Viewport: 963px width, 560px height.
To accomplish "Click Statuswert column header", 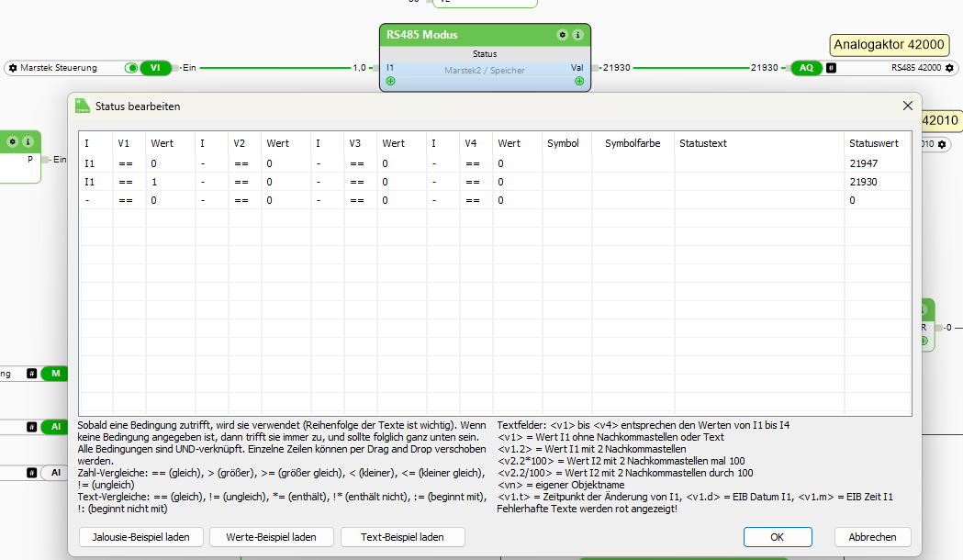I will pos(877,143).
